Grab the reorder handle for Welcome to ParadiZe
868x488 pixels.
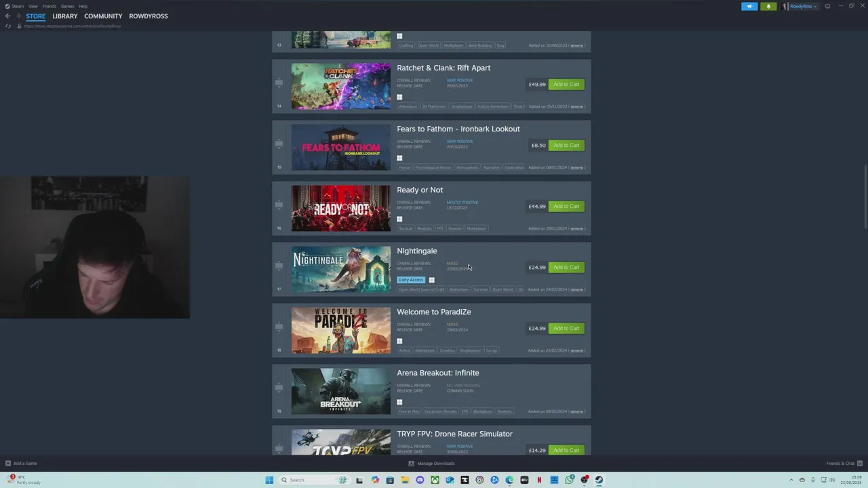279,327
